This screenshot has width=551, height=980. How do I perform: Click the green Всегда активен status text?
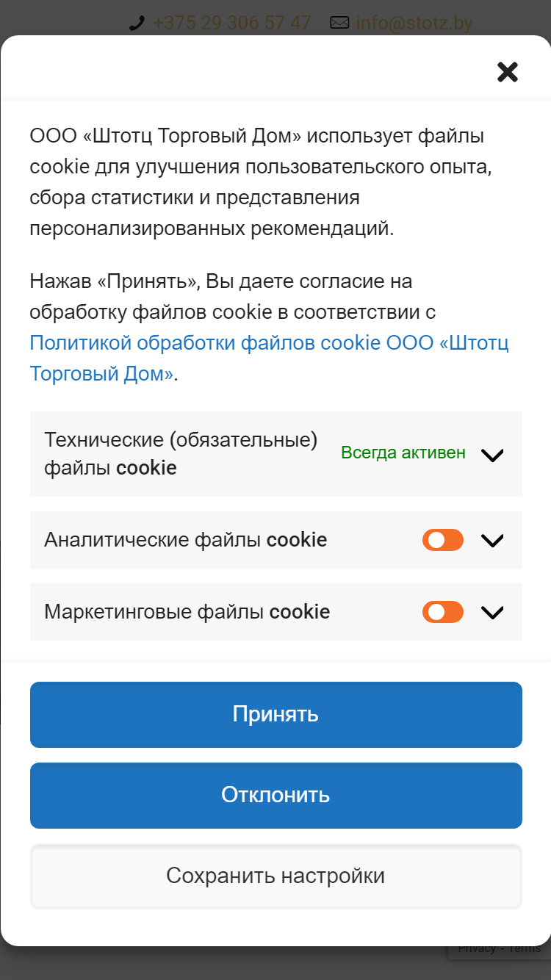tap(403, 453)
